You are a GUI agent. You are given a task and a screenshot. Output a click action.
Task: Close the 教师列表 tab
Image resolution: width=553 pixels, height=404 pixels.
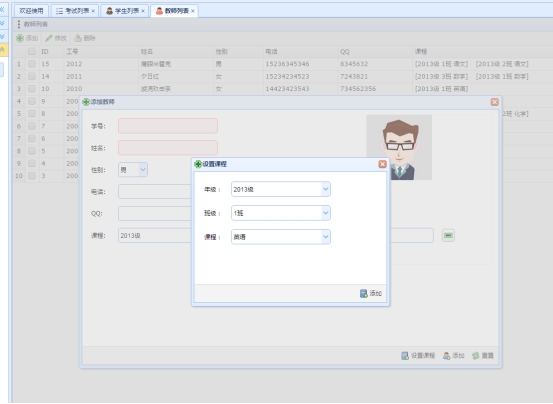click(x=193, y=11)
